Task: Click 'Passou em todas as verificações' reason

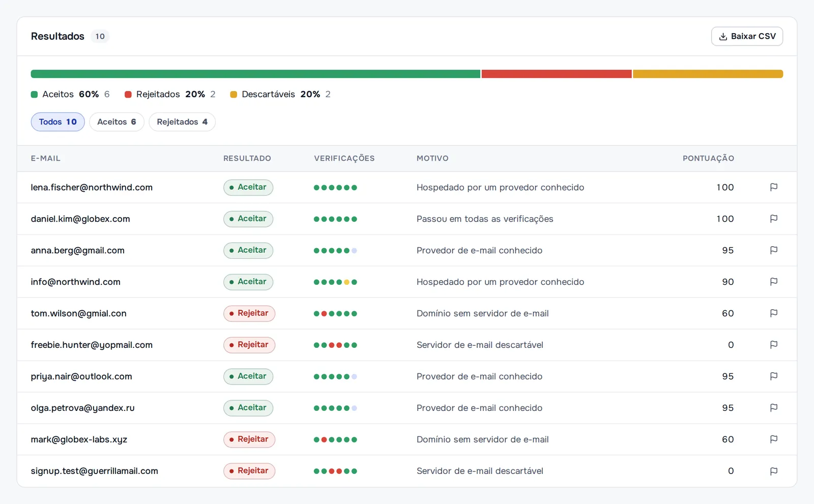Action: 485,219
